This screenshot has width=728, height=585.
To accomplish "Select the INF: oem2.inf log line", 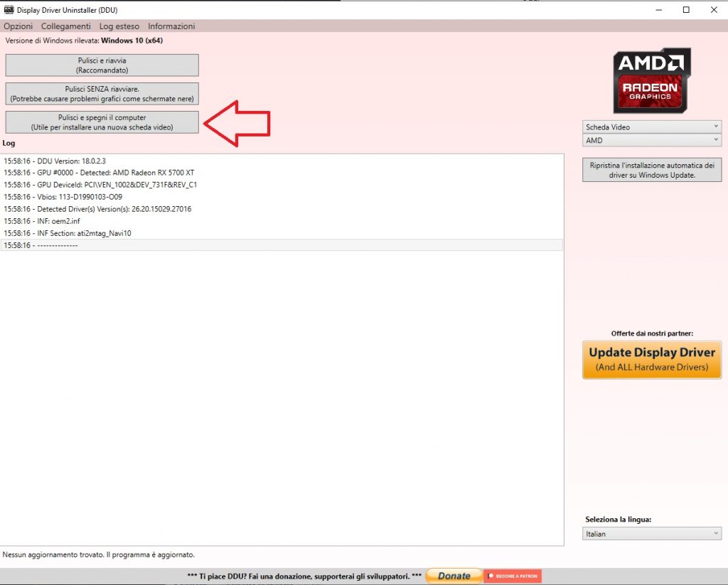I will click(x=282, y=221).
